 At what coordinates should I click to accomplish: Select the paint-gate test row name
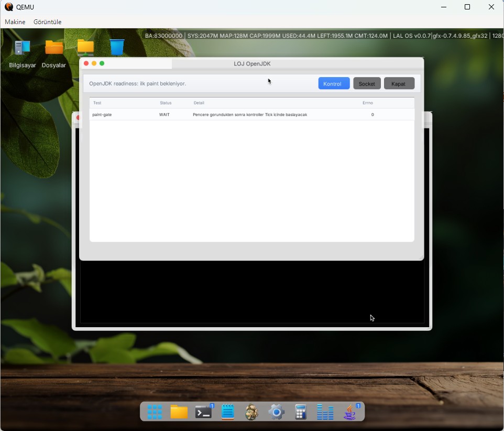[102, 114]
